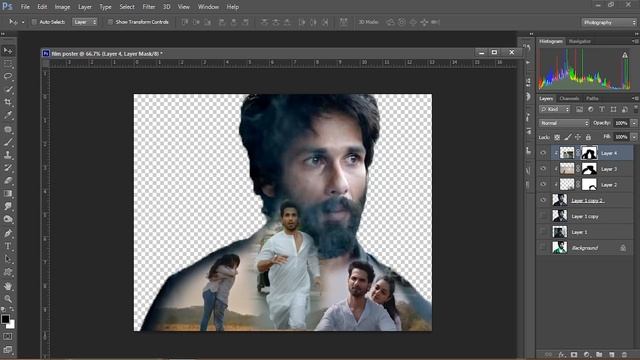Select the Brush tool
The image size is (640, 360).
8,142
